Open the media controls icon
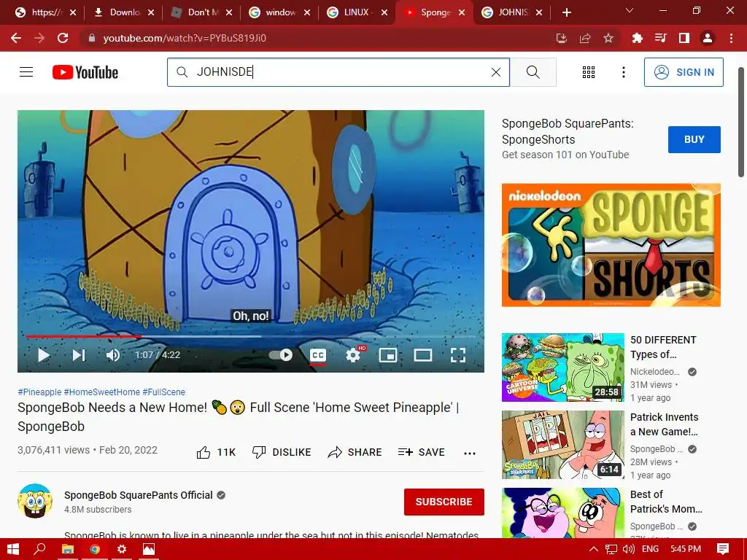This screenshot has height=560, width=747. (x=660, y=38)
